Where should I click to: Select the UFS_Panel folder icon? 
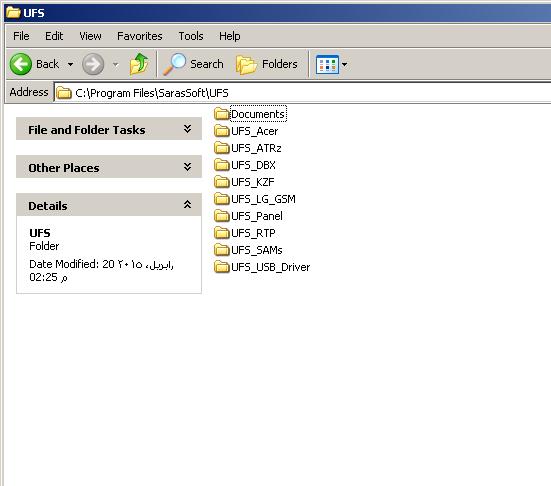click(x=222, y=215)
